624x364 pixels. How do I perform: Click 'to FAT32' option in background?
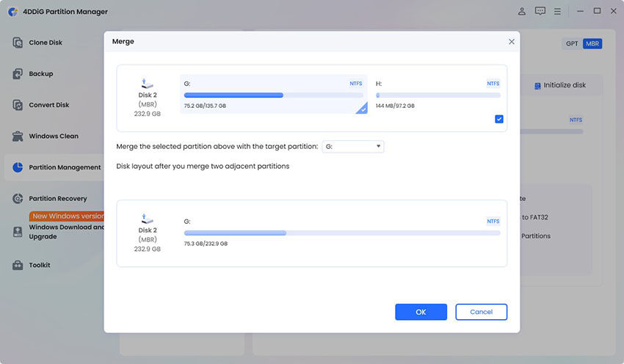pyautogui.click(x=535, y=217)
